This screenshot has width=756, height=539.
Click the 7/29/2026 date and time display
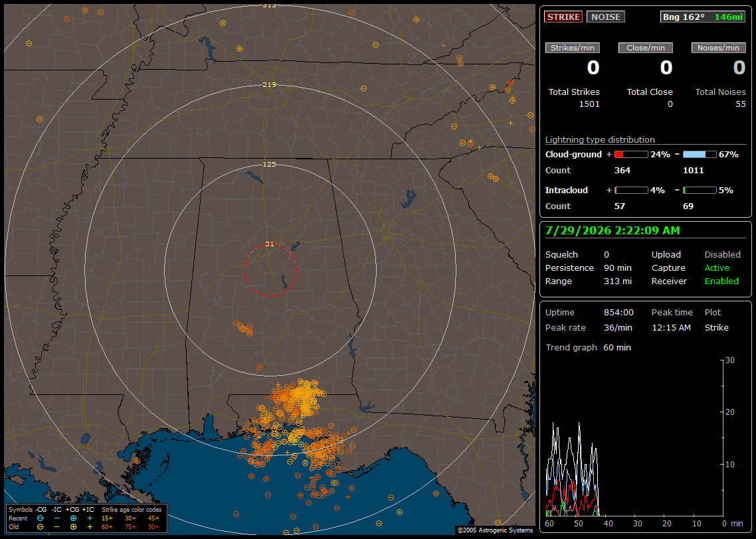point(613,231)
